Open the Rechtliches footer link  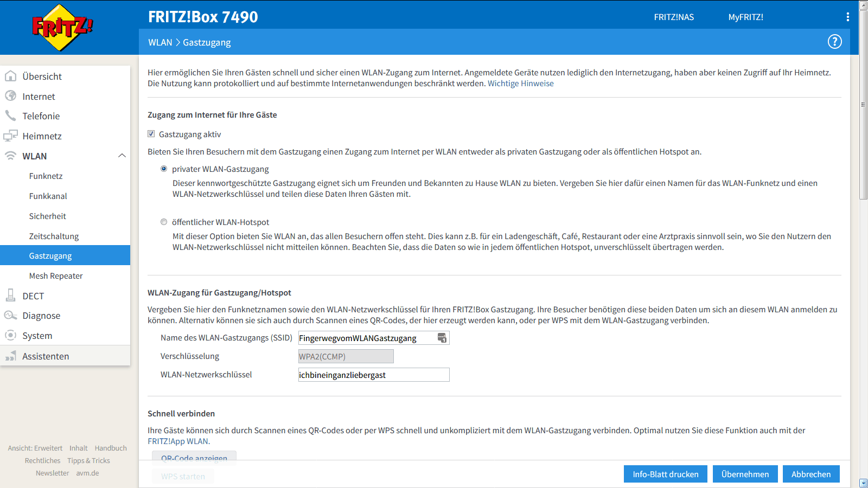(42, 460)
